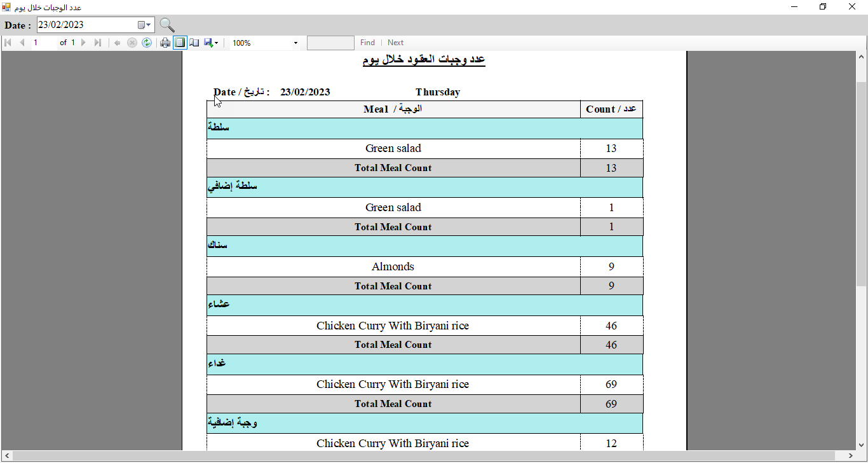Open the export save dropdown
The image size is (868, 463).
(212, 43)
